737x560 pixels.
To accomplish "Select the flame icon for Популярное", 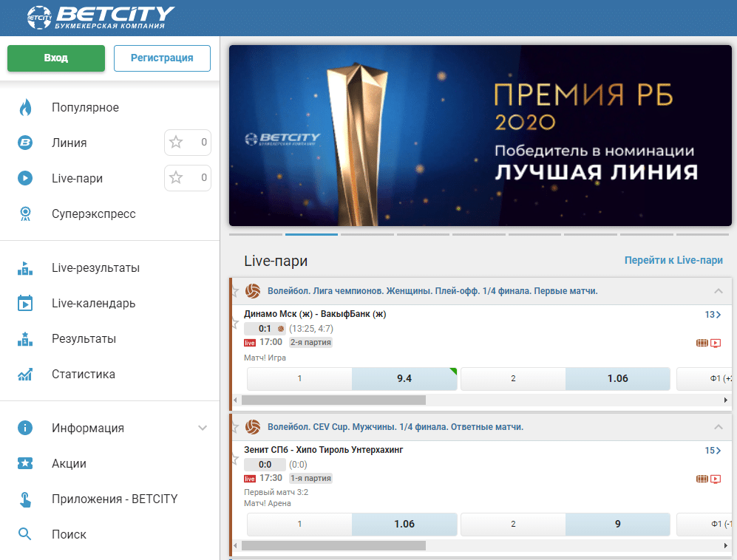I will coord(24,107).
